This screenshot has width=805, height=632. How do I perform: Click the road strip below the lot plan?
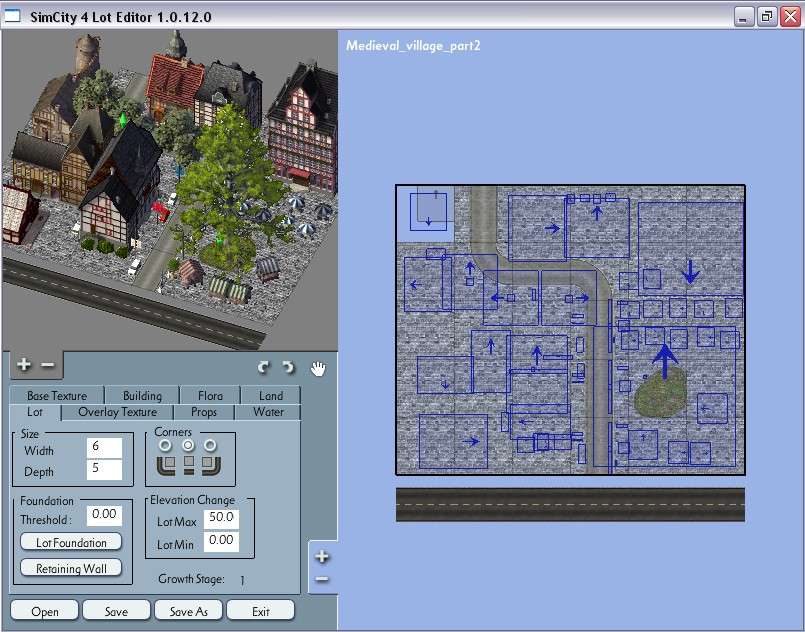(x=570, y=505)
